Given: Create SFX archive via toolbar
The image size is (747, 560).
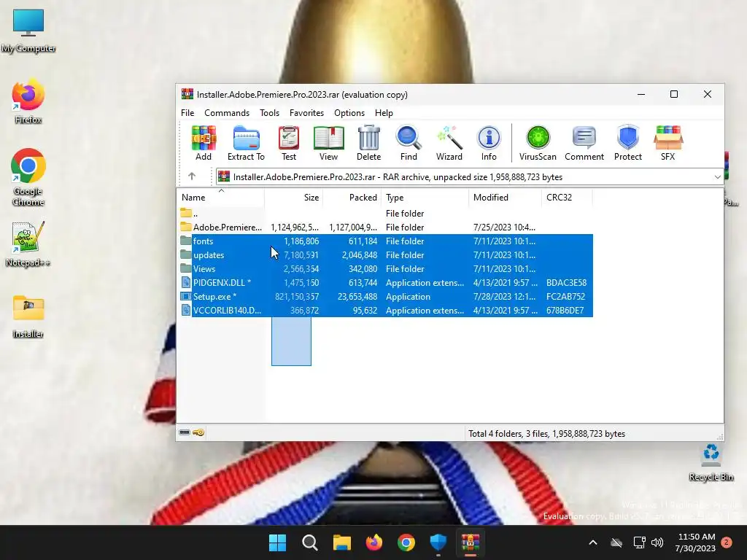Looking at the screenshot, I should click(x=668, y=143).
